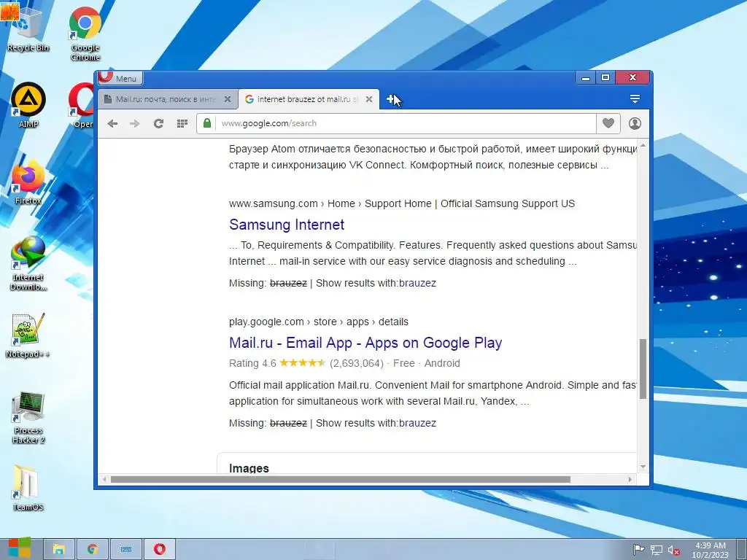The height and width of the screenshot is (560, 747).
Task: Click the horizontal scrollbar left arrow
Action: click(104, 480)
